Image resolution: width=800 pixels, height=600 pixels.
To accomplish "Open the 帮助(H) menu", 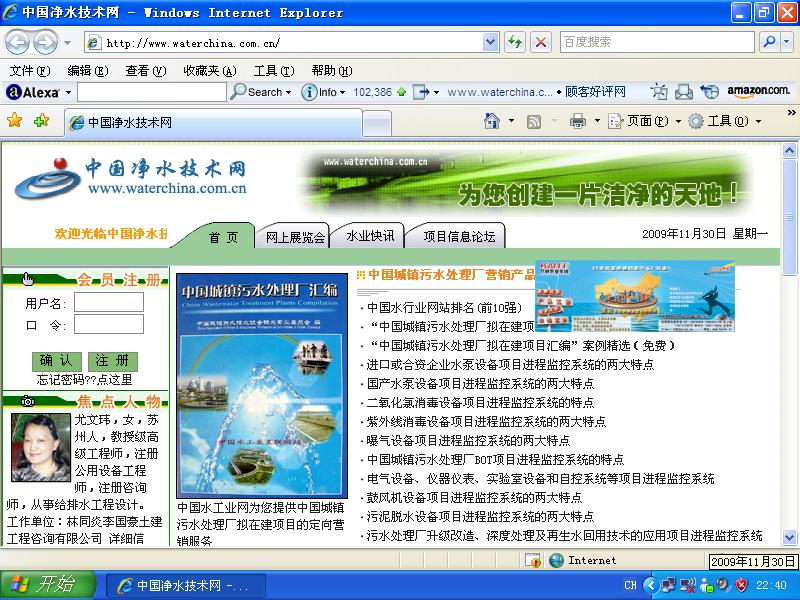I will pyautogui.click(x=332, y=70).
